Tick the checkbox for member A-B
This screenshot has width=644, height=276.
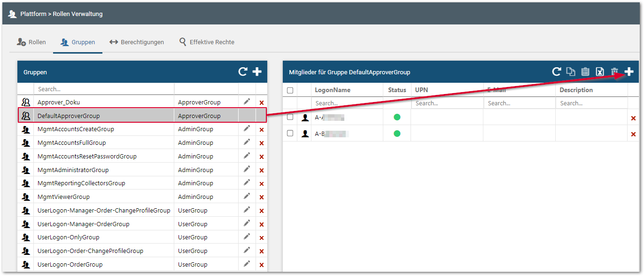(x=290, y=133)
